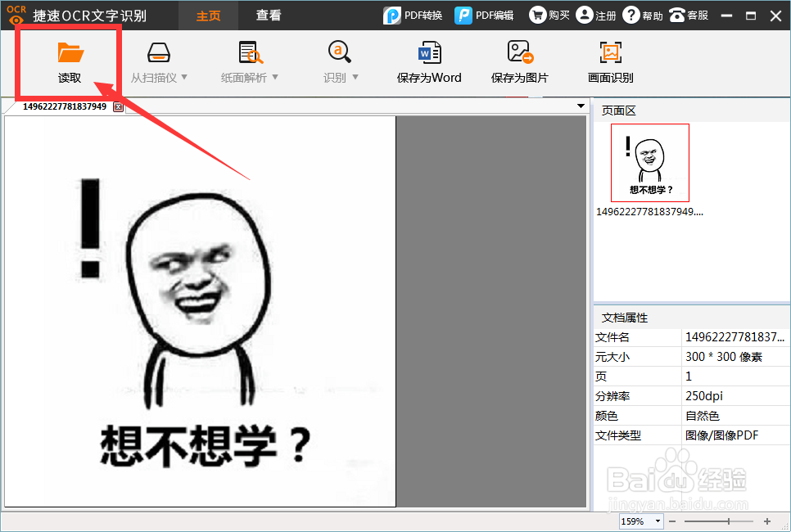The image size is (791, 532).
Task: Click the 想不想学？ image in viewer
Action: point(201,312)
